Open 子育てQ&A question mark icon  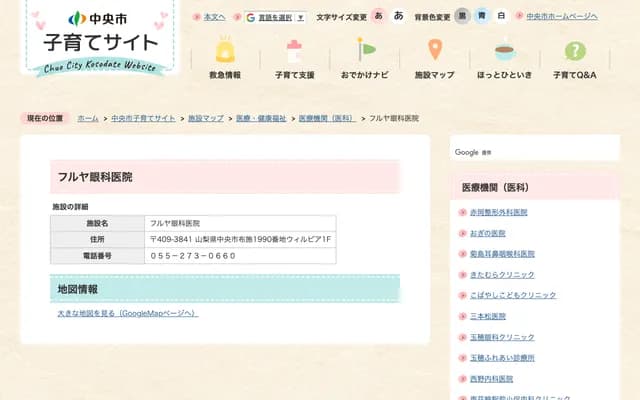pyautogui.click(x=575, y=50)
